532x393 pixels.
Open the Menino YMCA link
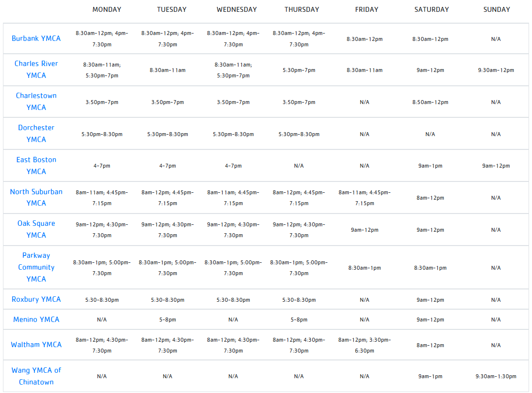click(x=36, y=320)
